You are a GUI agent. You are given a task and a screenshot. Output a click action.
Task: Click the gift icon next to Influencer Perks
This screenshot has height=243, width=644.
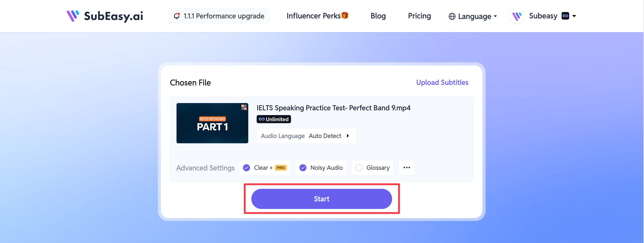coord(345,15)
